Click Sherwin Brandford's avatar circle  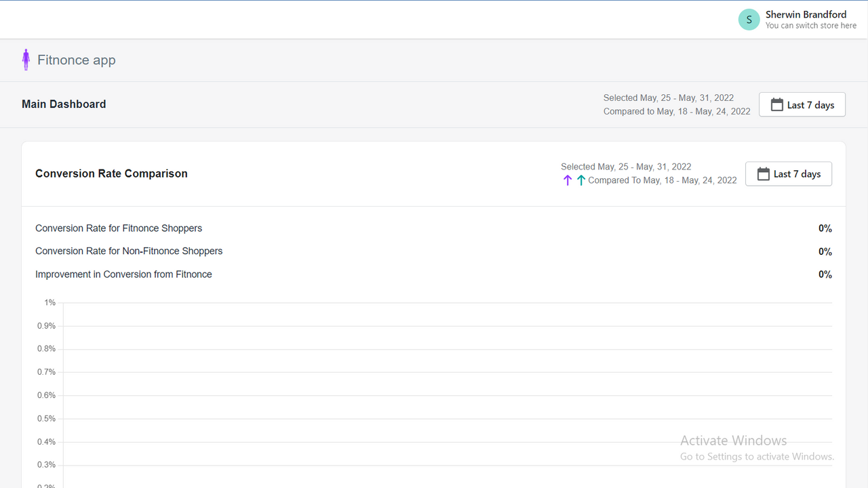pos(749,20)
